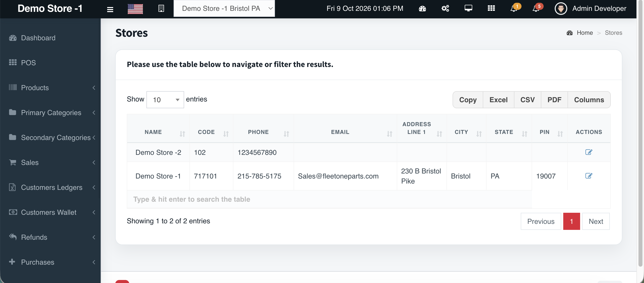This screenshot has height=283, width=644.
Task: Sort table by Address Line 1 column
Action: coord(422,128)
